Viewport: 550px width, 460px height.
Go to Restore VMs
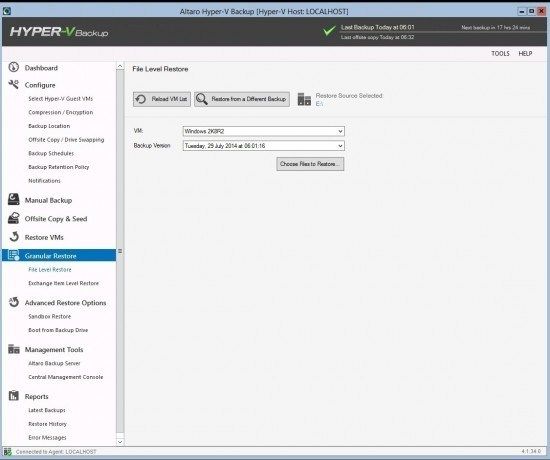tap(44, 238)
